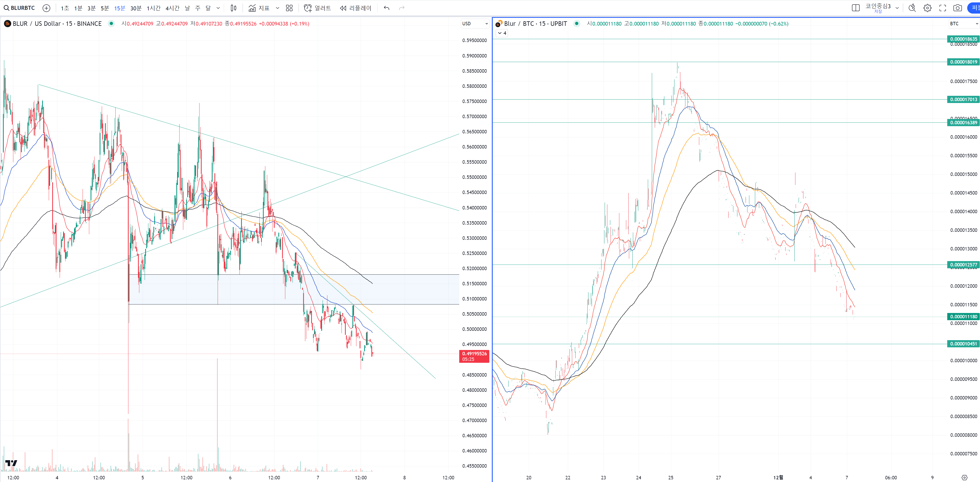Enter fullscreen mode
This screenshot has height=482, width=980.
(x=943, y=8)
